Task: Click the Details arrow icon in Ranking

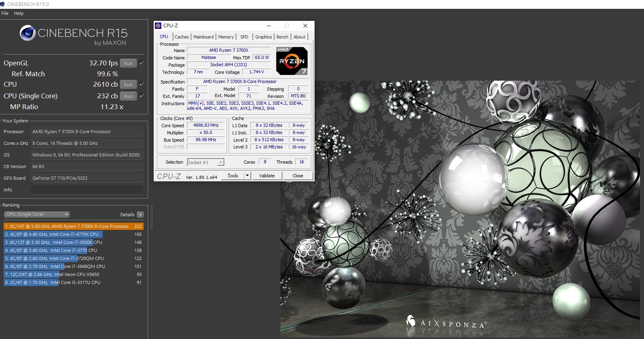Action: click(140, 215)
